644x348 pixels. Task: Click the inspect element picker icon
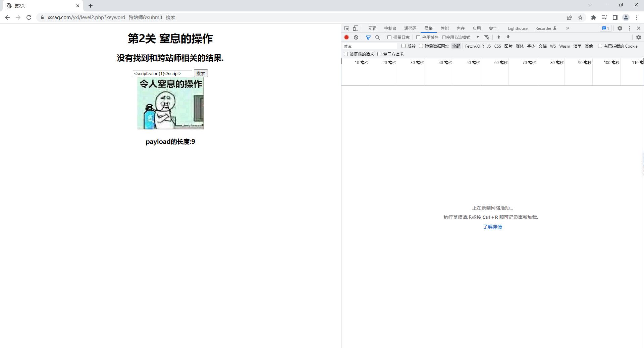coord(347,28)
